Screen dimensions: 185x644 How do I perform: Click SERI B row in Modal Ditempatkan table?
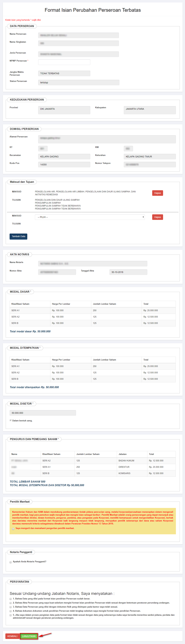click(x=93, y=379)
